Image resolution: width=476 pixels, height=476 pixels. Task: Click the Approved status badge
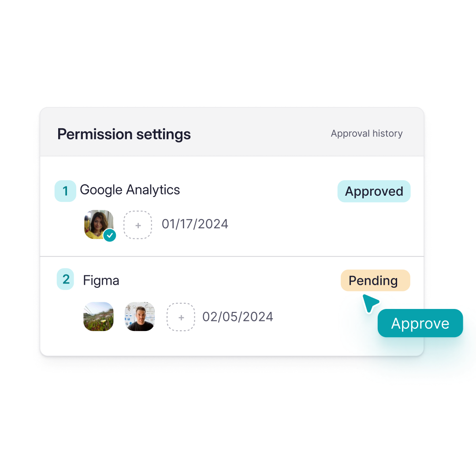[x=374, y=191]
